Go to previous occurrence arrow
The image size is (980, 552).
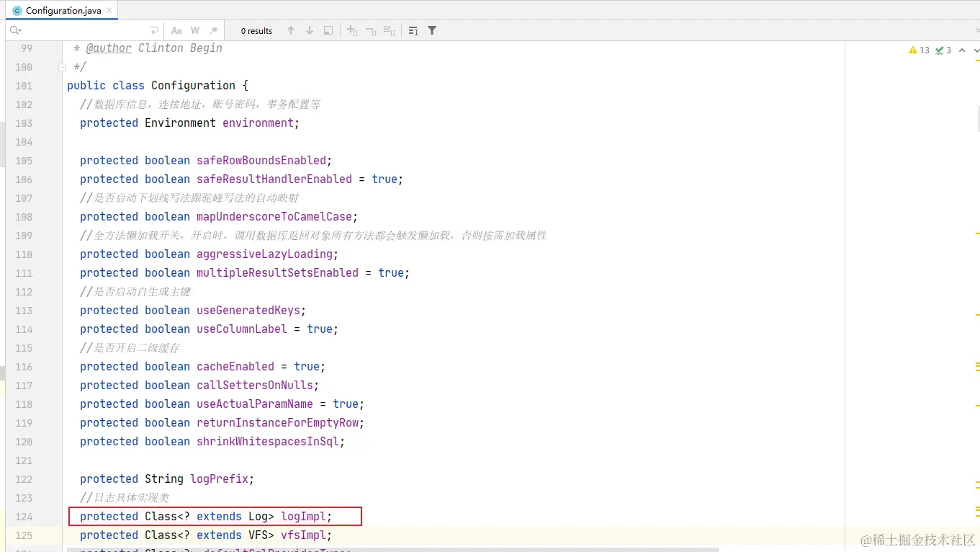(291, 30)
